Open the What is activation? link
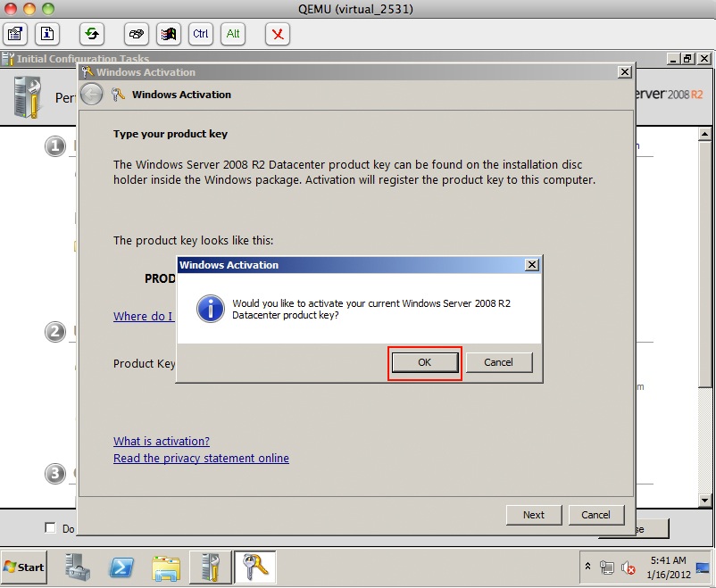Screen dimensions: 716x588 click(162, 441)
